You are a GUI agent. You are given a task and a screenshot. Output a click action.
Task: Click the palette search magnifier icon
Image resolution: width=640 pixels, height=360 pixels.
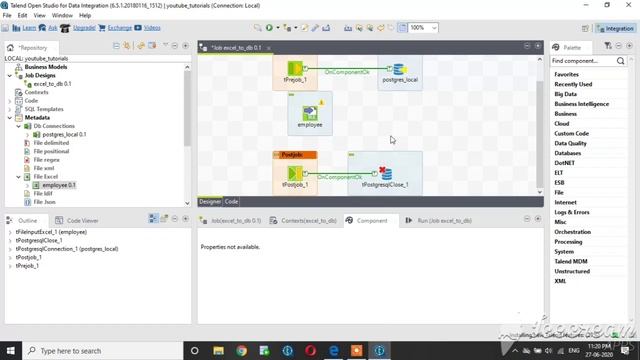point(620,61)
